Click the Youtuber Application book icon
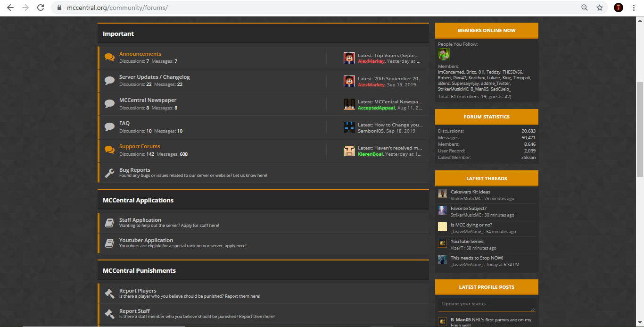Image resolution: width=644 pixels, height=327 pixels. pyautogui.click(x=109, y=243)
